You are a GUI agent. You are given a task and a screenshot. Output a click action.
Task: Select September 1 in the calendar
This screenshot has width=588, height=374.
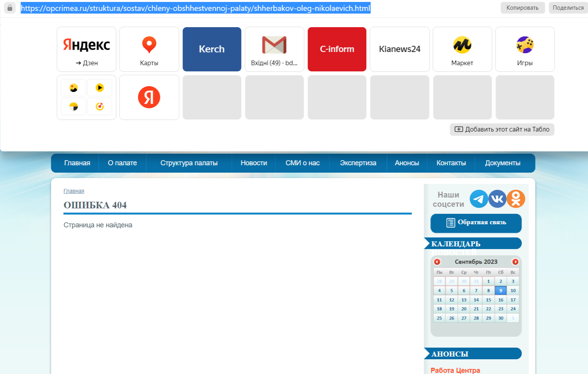click(489, 281)
